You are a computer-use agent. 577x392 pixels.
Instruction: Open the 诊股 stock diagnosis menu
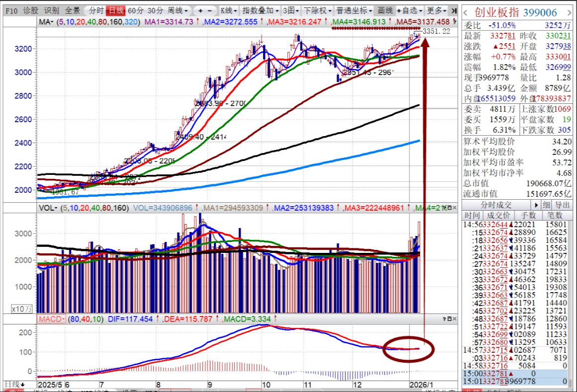(30, 10)
